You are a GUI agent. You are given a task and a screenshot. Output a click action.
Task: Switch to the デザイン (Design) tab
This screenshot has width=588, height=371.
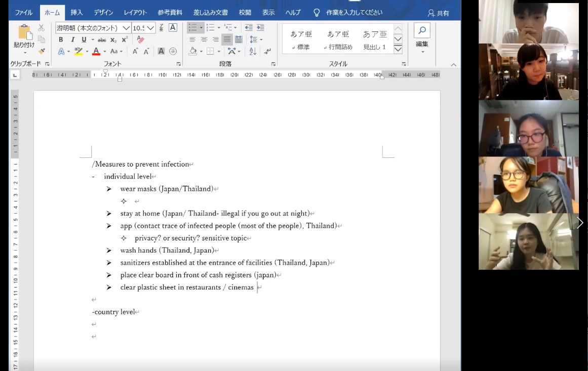pyautogui.click(x=103, y=13)
